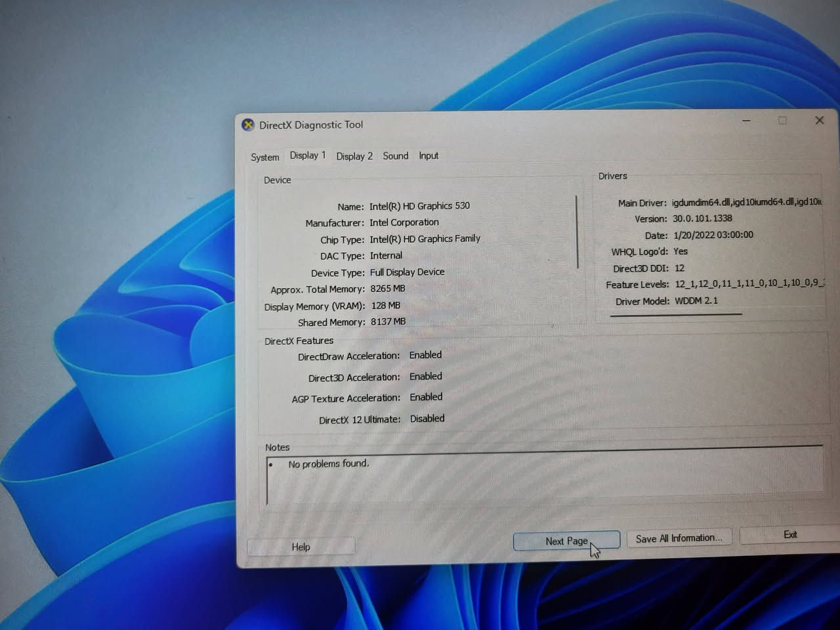The image size is (840, 630).
Task: Exit the DirectX Diagnostic Tool
Action: (790, 535)
